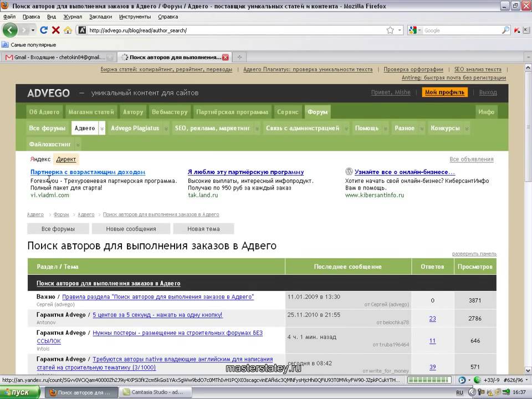Open the Партнёрская программа tab
The image size is (532, 399).
pyautogui.click(x=232, y=112)
